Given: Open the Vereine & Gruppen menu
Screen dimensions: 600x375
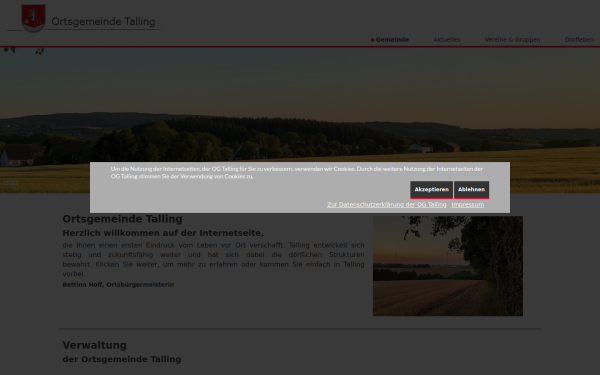Looking at the screenshot, I should point(512,39).
